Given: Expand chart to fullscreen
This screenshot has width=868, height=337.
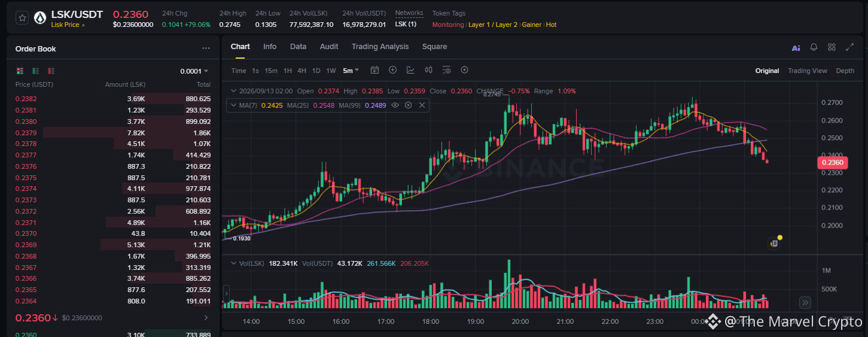Looking at the screenshot, I should point(849,47).
